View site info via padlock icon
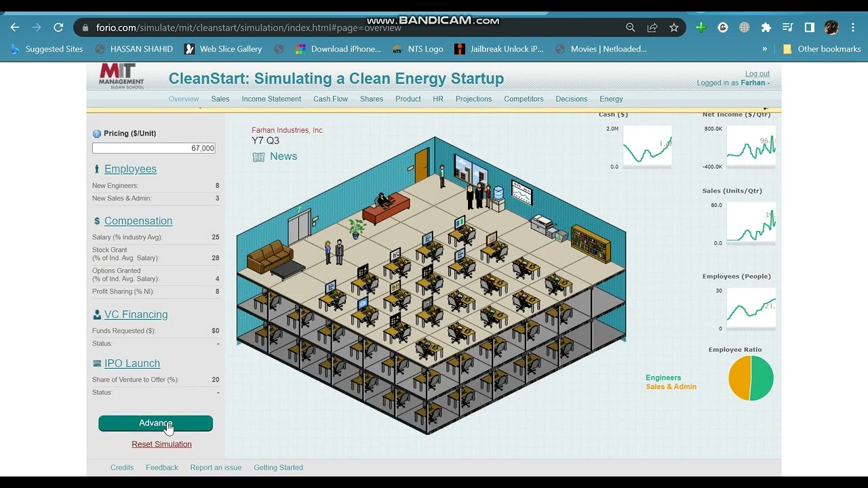 (x=85, y=28)
